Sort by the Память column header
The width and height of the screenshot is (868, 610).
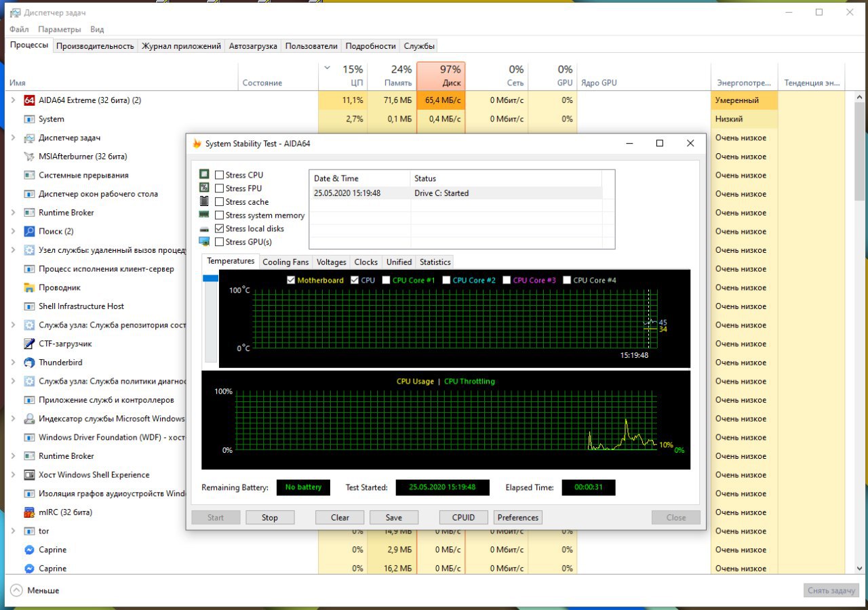(392, 76)
